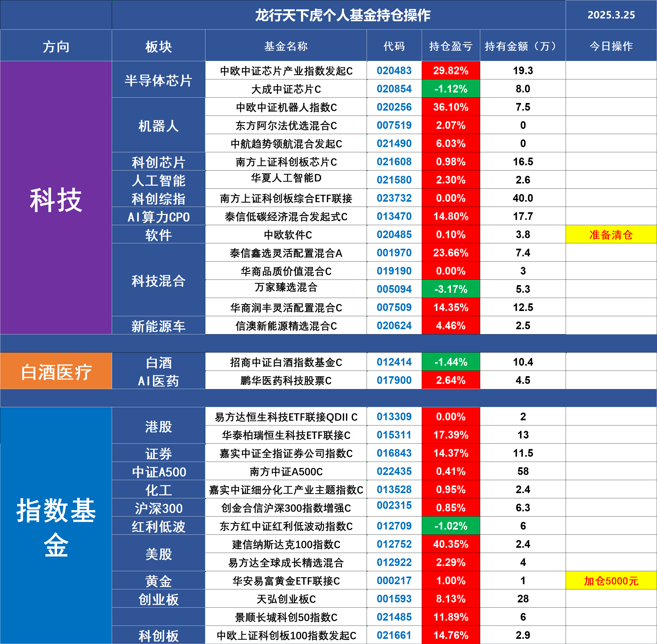Click the 加仓5000元 operation cell
The image size is (657, 644).
click(x=611, y=581)
